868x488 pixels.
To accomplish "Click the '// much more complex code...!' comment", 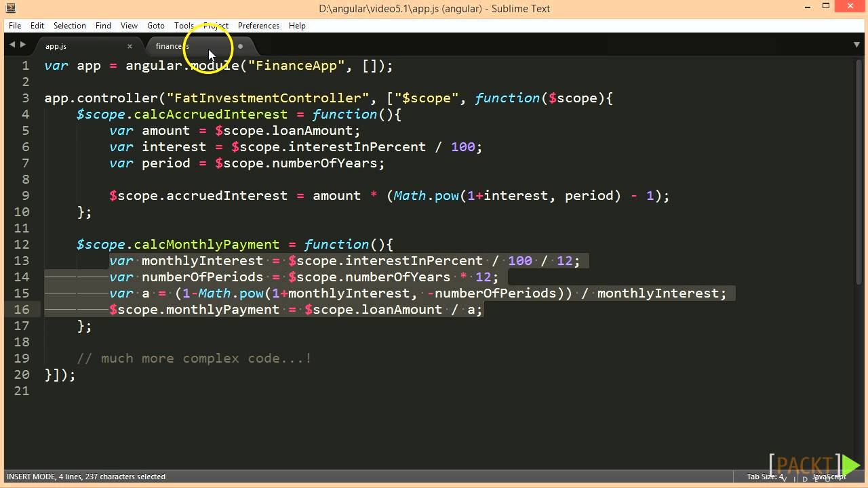I will [x=195, y=359].
